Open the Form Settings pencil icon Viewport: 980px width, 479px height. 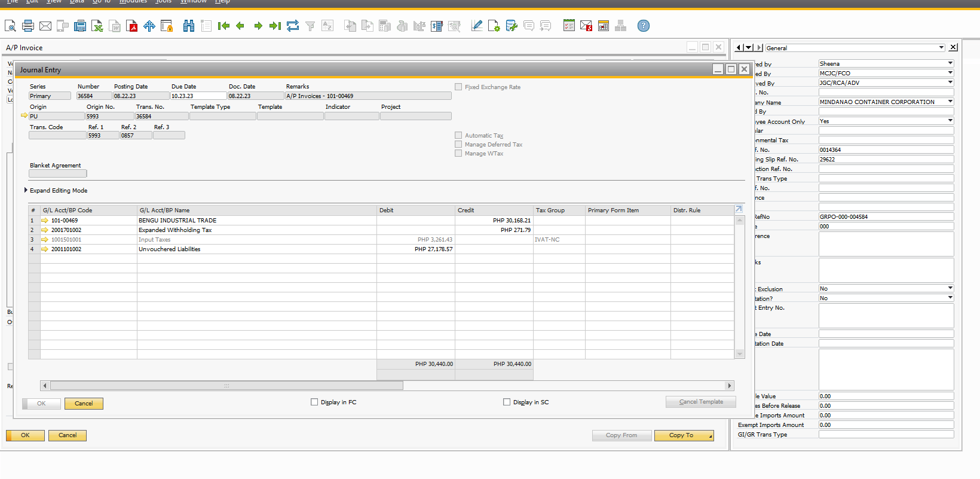tap(477, 26)
